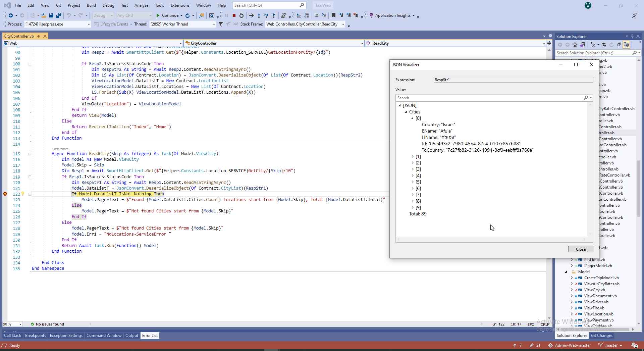Viewport: 644px width, 351px height.
Task: Click the Admin-Web-master repository button
Action: click(570, 345)
